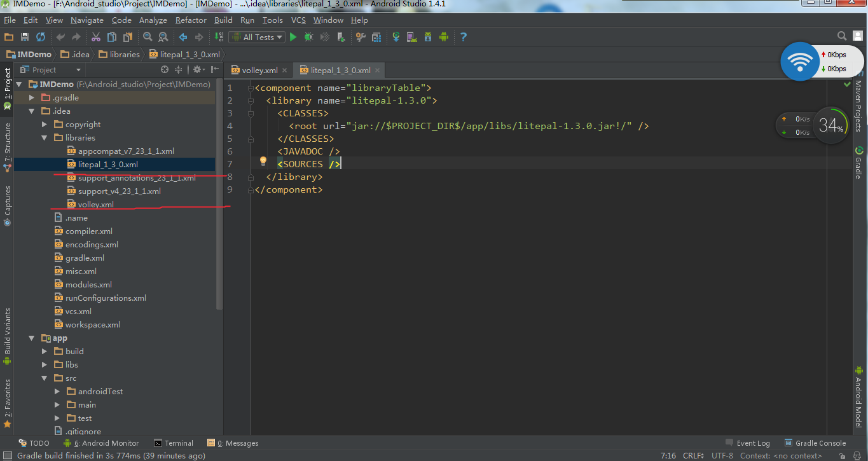
Task: Switch to the volley.xml editor tab
Action: pyautogui.click(x=259, y=70)
